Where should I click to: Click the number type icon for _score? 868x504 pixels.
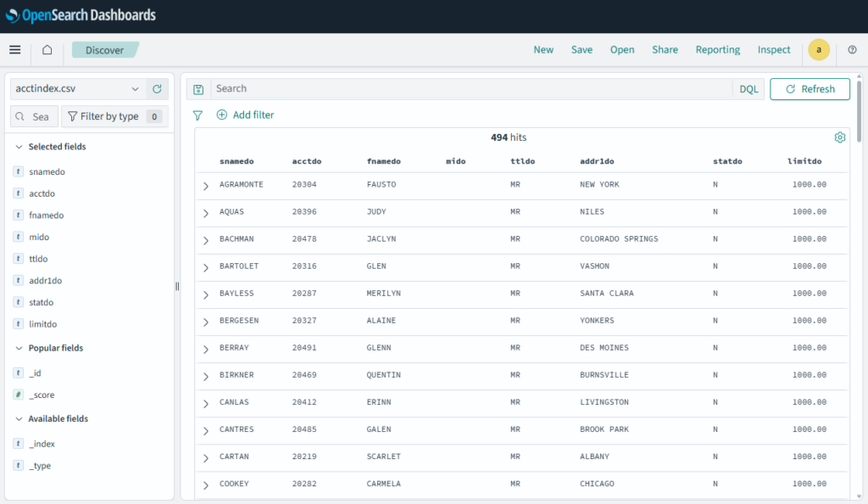point(19,395)
